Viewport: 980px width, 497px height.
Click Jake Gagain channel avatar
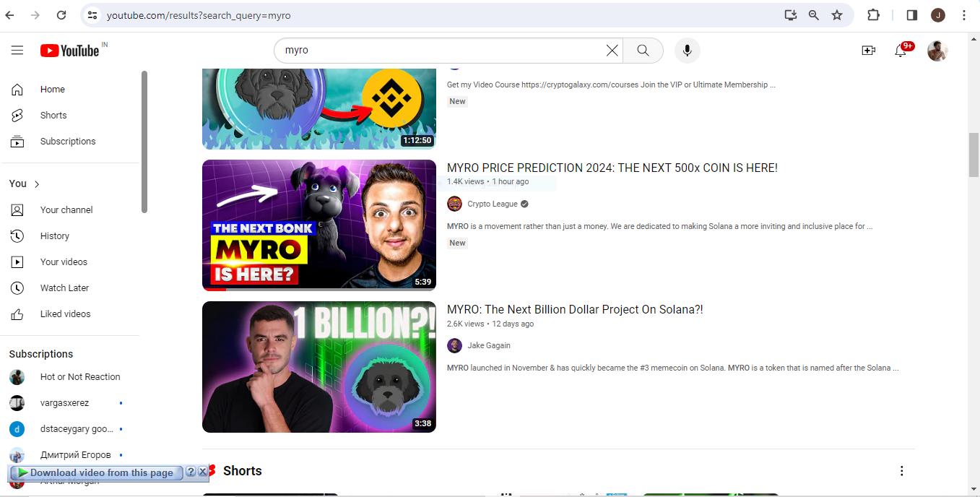[454, 345]
